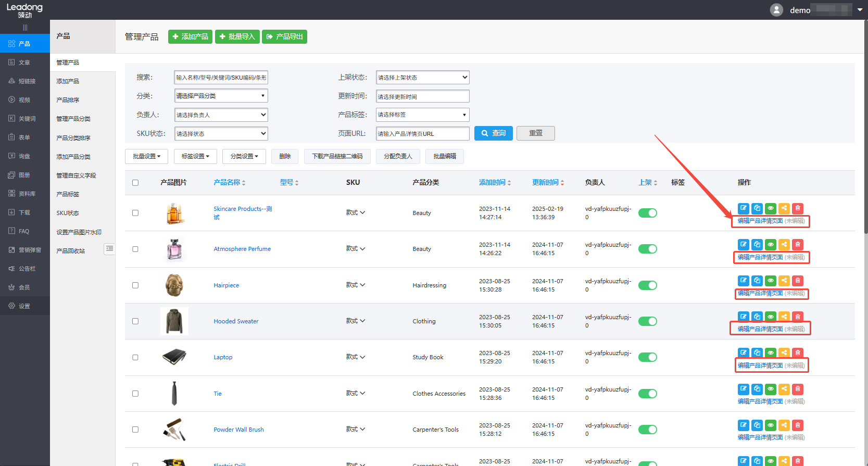The width and height of the screenshot is (868, 466).
Task: Click the 搜索 keyword input field
Action: pos(221,78)
